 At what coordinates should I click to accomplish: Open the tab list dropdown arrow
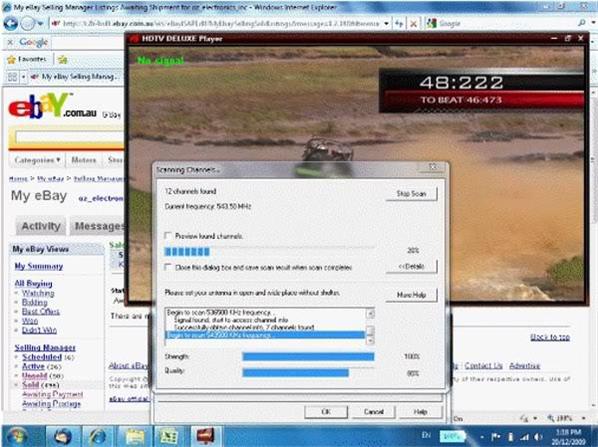23,77
